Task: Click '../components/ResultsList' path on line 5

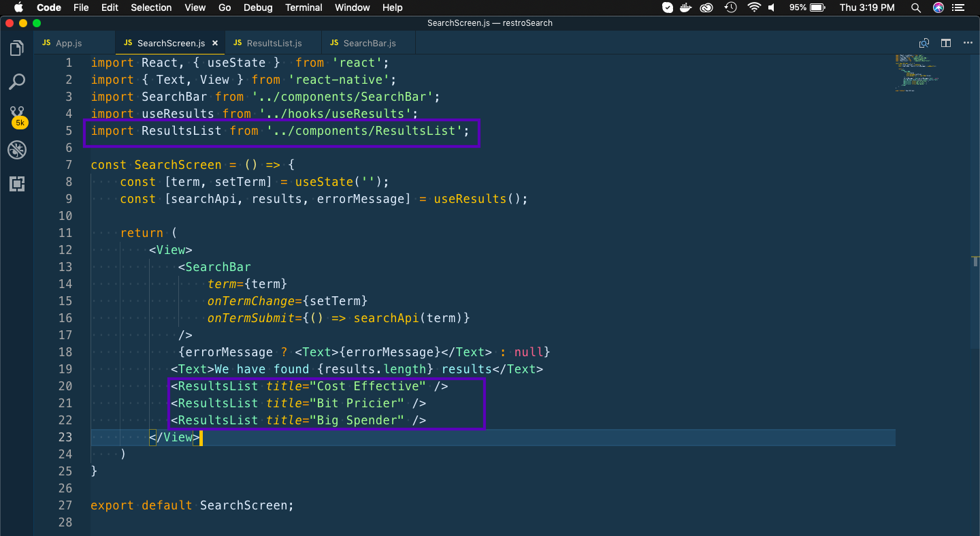Action: pos(364,131)
